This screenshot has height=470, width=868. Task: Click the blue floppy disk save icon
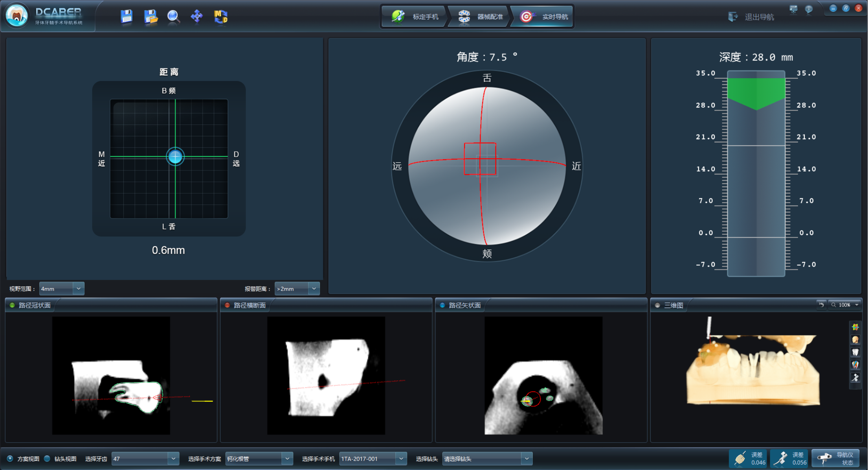point(127,17)
